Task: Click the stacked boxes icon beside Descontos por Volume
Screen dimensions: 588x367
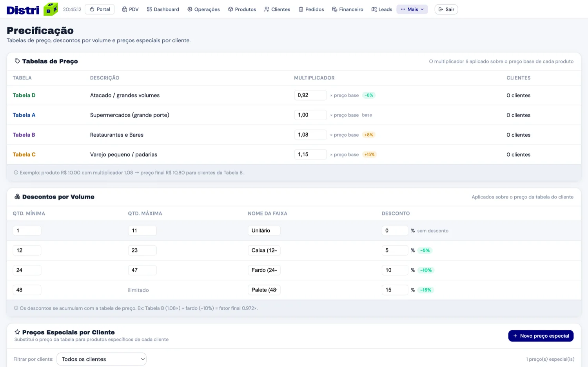Action: coord(17,197)
